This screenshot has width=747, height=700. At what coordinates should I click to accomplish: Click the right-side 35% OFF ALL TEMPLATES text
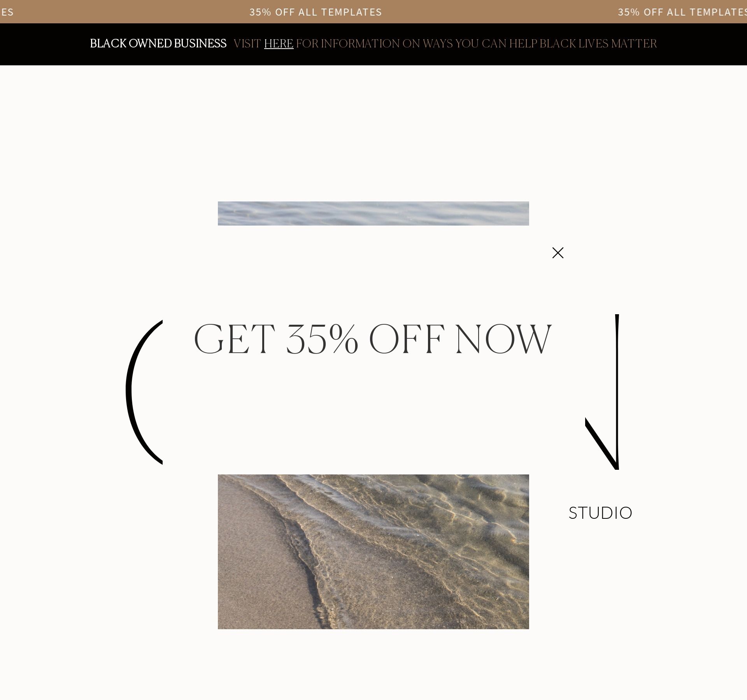tap(682, 12)
